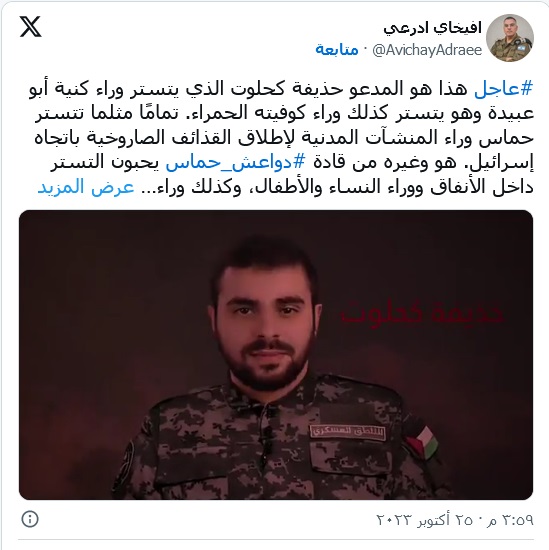Click the chest name tape on the camouflage uniform
Viewport: 549px width, 550px height.
tap(348, 432)
